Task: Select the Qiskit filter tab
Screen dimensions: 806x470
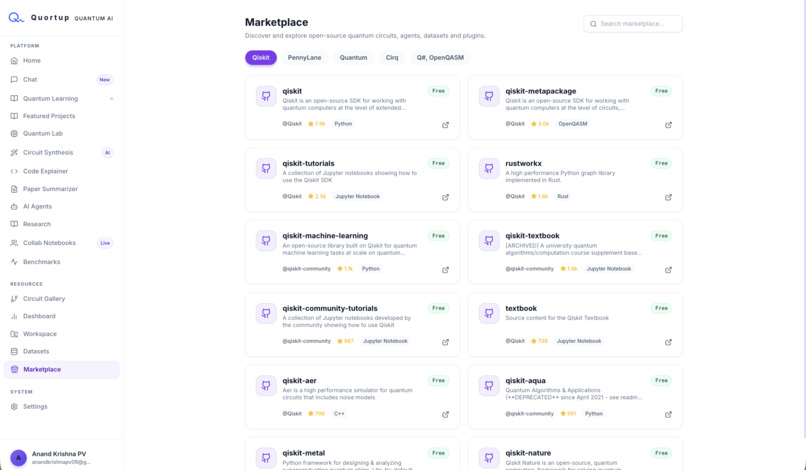Action: pyautogui.click(x=261, y=58)
